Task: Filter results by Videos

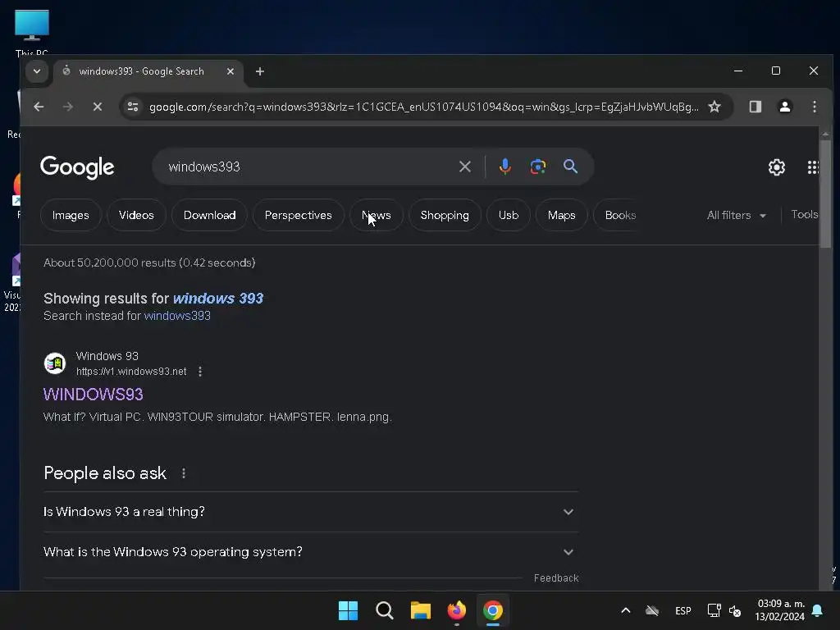Action: click(136, 216)
